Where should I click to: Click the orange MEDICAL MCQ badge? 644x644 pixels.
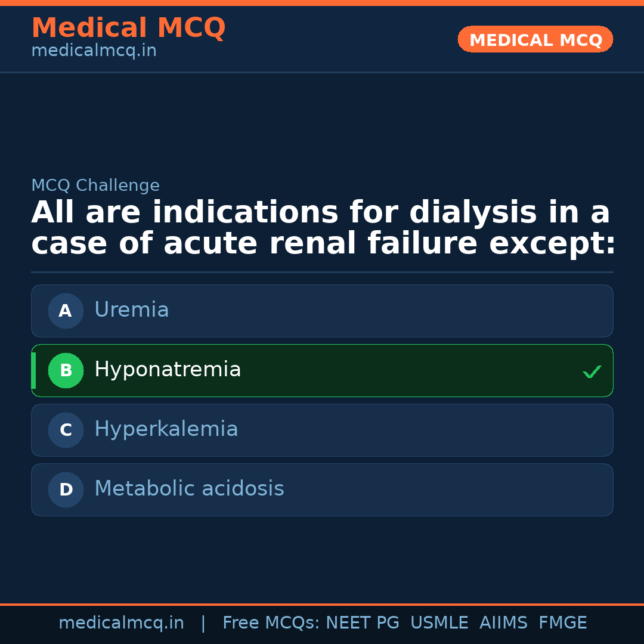click(x=535, y=39)
